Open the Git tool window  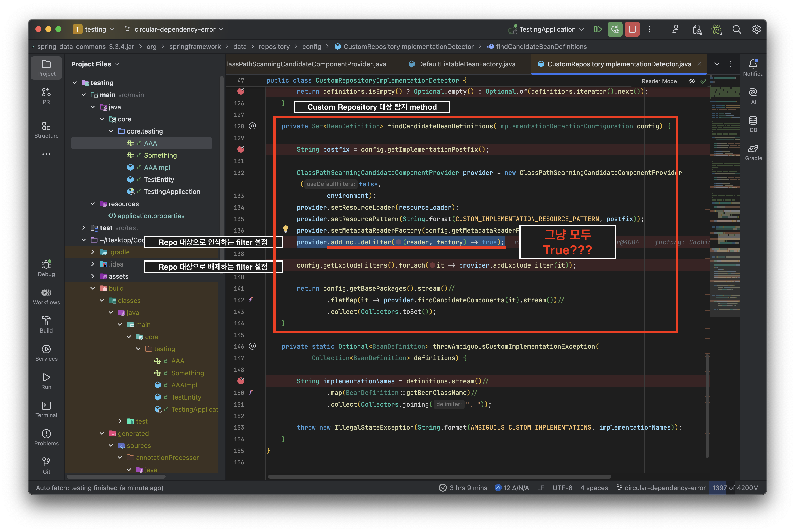(46, 465)
